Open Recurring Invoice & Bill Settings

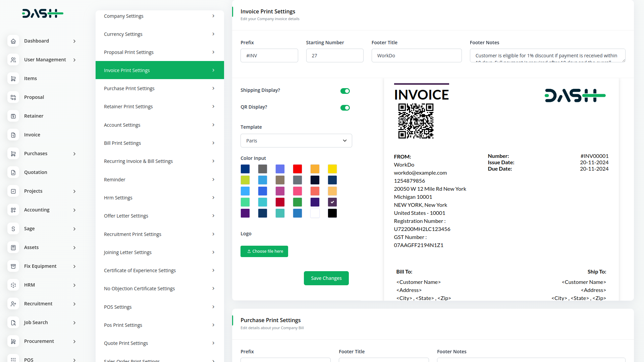tap(160, 161)
